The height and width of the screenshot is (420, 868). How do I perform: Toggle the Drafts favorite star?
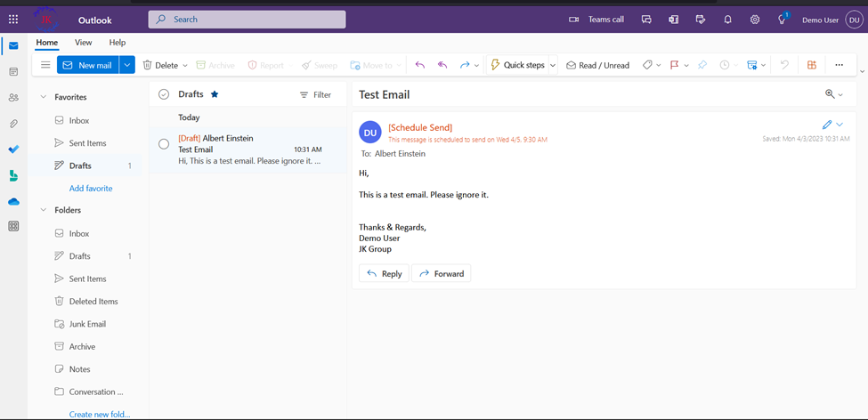tap(215, 94)
